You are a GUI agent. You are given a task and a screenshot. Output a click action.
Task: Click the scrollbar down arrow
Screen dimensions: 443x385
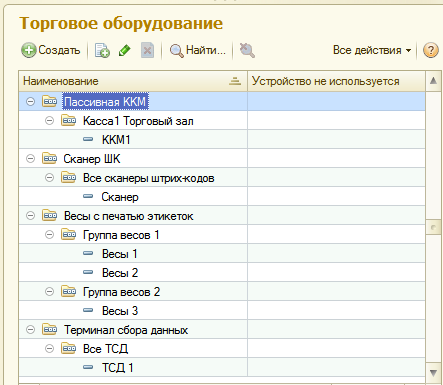click(x=433, y=373)
